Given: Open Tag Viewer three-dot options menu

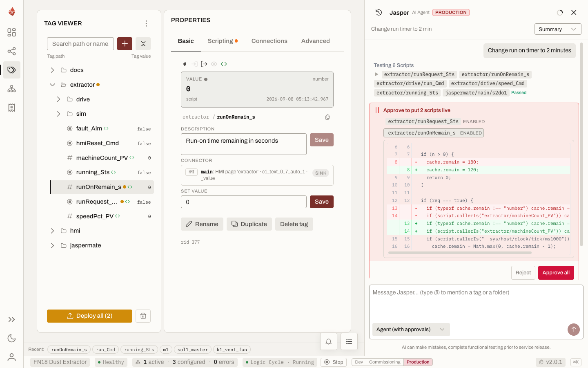Looking at the screenshot, I should (146, 24).
